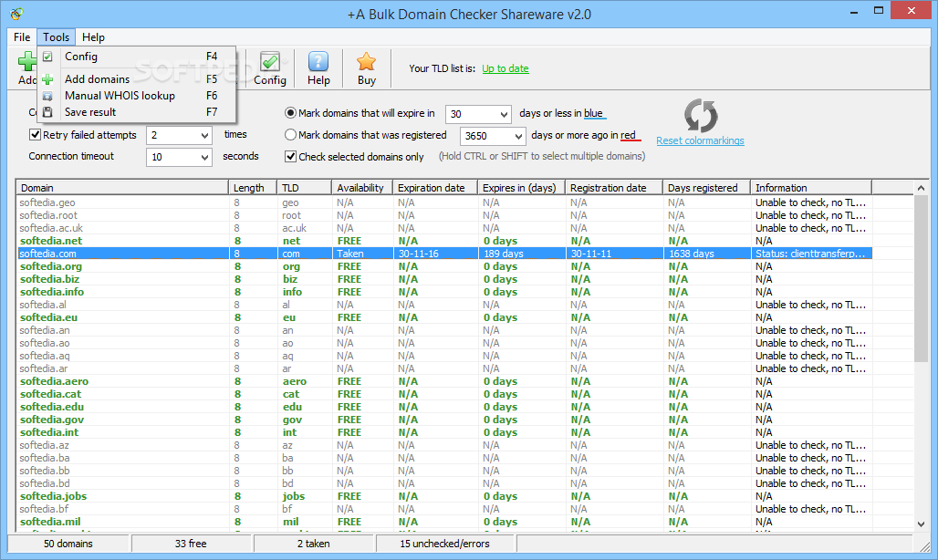Click the Save result disk icon

(47, 112)
